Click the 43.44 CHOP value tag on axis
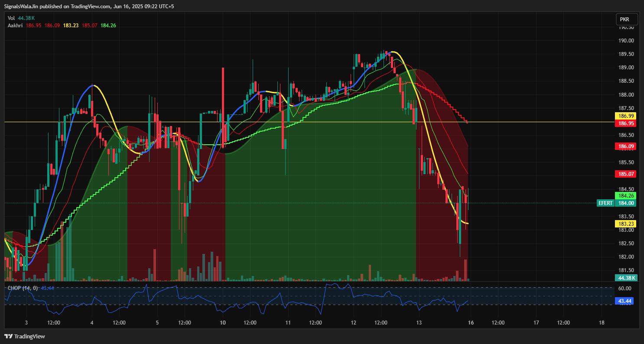Image resolution: width=644 pixels, height=344 pixels. click(x=624, y=301)
